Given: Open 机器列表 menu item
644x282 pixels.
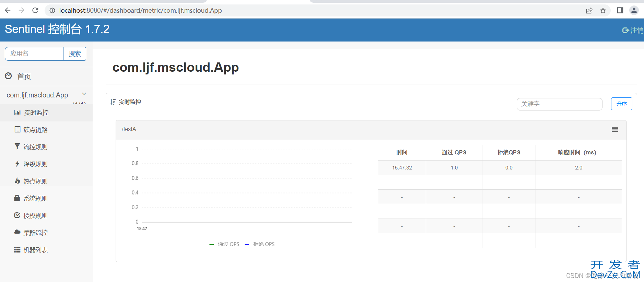Looking at the screenshot, I should pyautogui.click(x=46, y=250).
